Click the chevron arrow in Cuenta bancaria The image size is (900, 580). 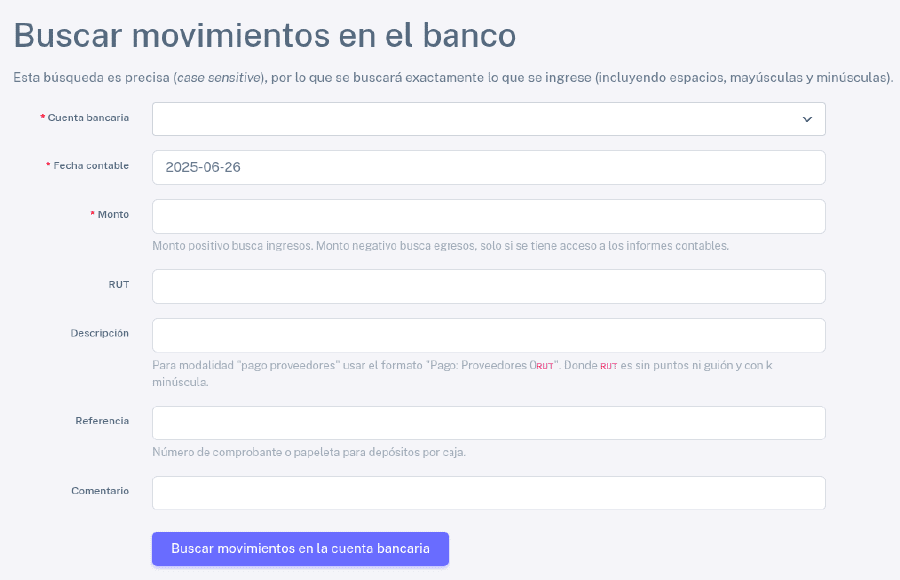(x=807, y=119)
